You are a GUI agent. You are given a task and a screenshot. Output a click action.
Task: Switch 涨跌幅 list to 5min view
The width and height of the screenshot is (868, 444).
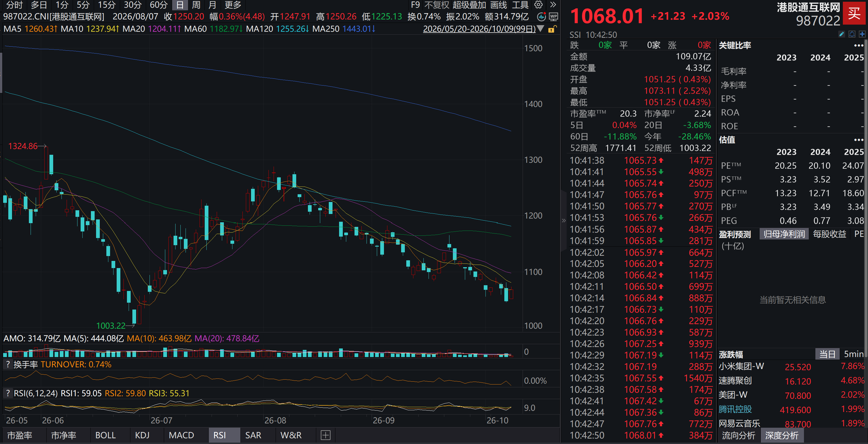pyautogui.click(x=853, y=354)
